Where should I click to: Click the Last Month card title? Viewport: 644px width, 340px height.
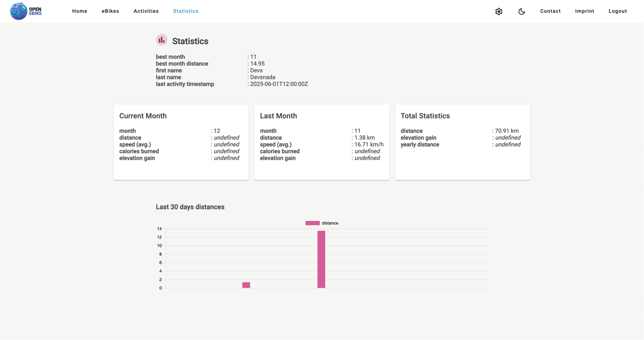point(278,116)
